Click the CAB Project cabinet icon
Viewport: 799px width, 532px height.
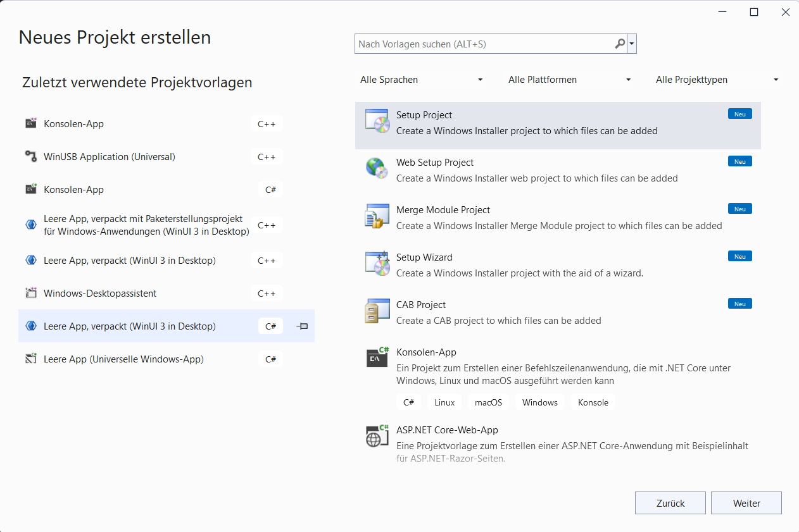tap(377, 311)
